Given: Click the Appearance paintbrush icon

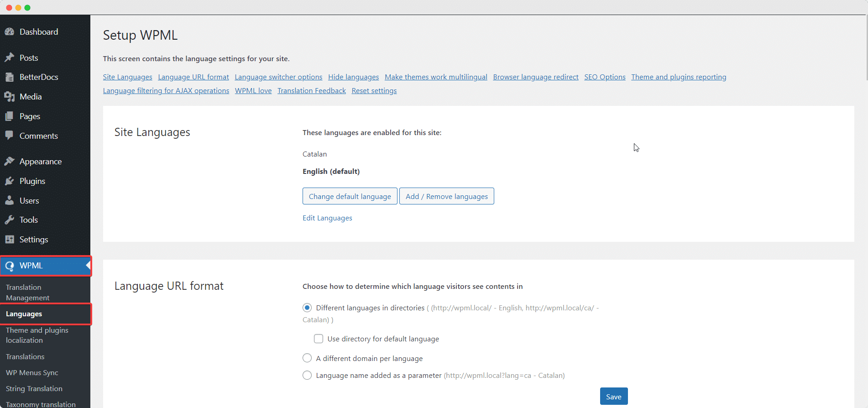Looking at the screenshot, I should pyautogui.click(x=10, y=162).
